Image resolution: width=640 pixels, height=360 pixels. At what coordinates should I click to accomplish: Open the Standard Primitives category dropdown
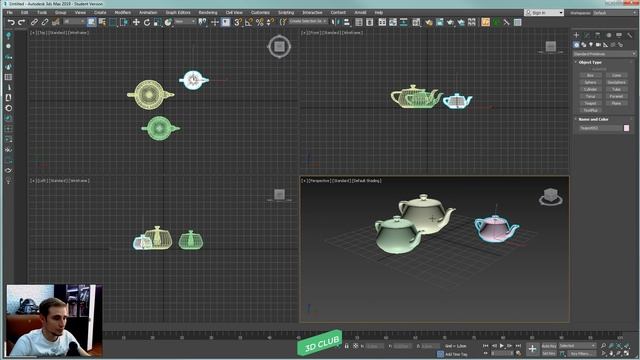(x=604, y=54)
